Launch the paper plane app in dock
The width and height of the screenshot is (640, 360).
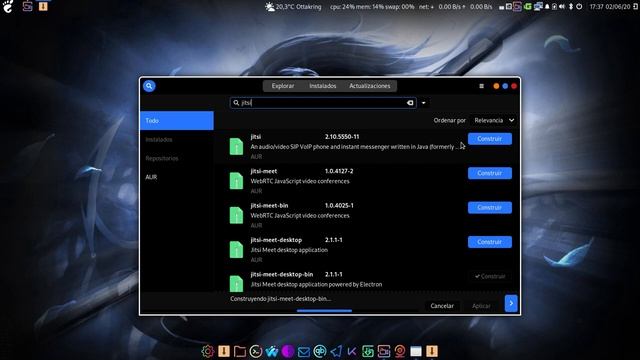pyautogui.click(x=336, y=351)
